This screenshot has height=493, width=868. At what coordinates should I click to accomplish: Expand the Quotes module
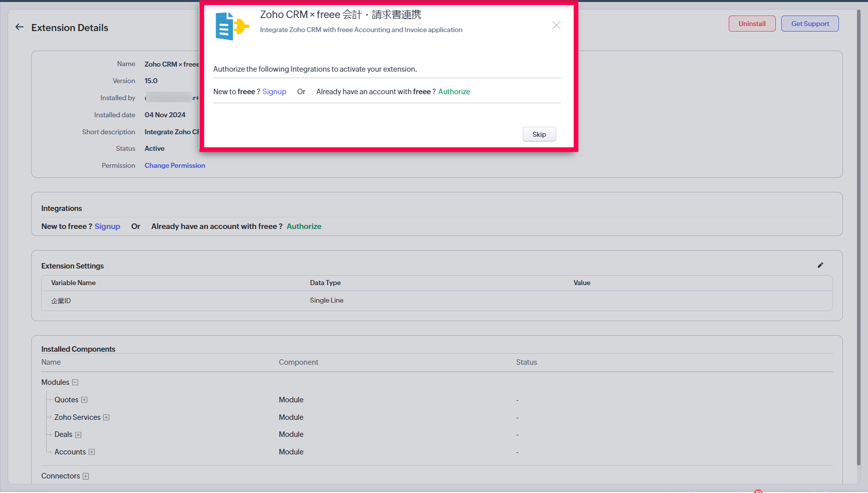(84, 400)
